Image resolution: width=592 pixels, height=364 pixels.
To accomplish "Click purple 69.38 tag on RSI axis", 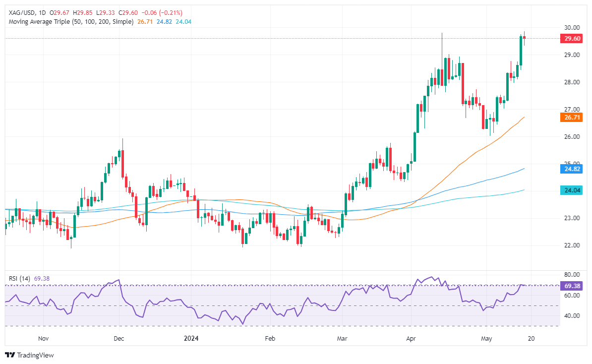I will tap(573, 286).
